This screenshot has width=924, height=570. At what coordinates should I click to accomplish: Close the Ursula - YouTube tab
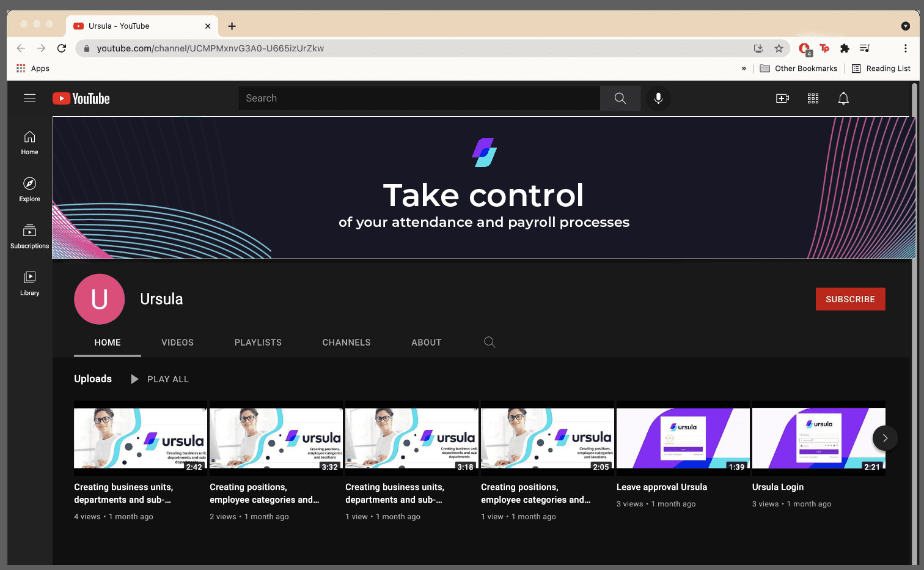tap(208, 26)
